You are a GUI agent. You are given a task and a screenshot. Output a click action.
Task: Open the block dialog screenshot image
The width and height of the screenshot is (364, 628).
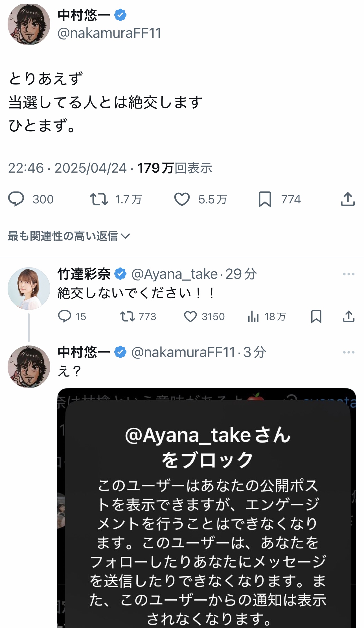click(207, 509)
